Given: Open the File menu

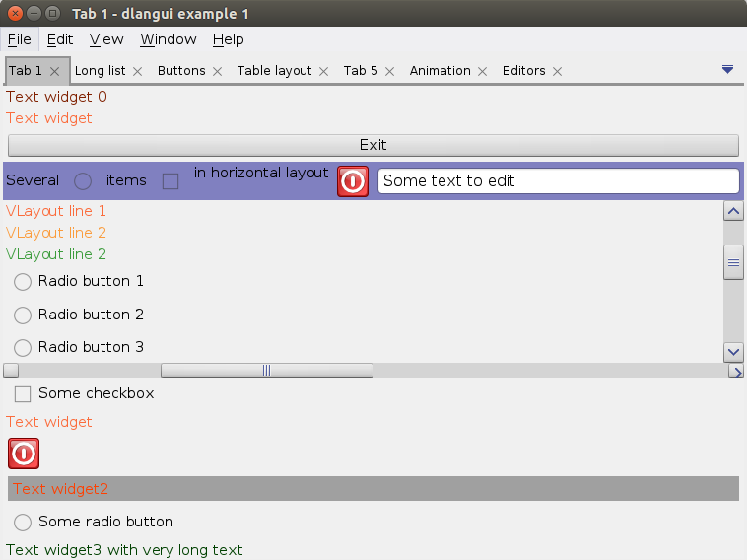Looking at the screenshot, I should [20, 39].
